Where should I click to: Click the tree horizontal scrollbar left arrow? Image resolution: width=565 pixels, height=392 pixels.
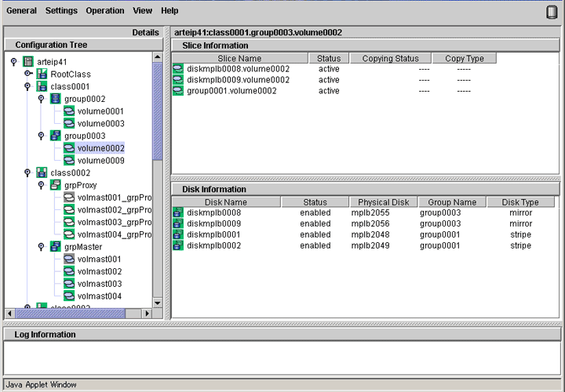coord(10,314)
